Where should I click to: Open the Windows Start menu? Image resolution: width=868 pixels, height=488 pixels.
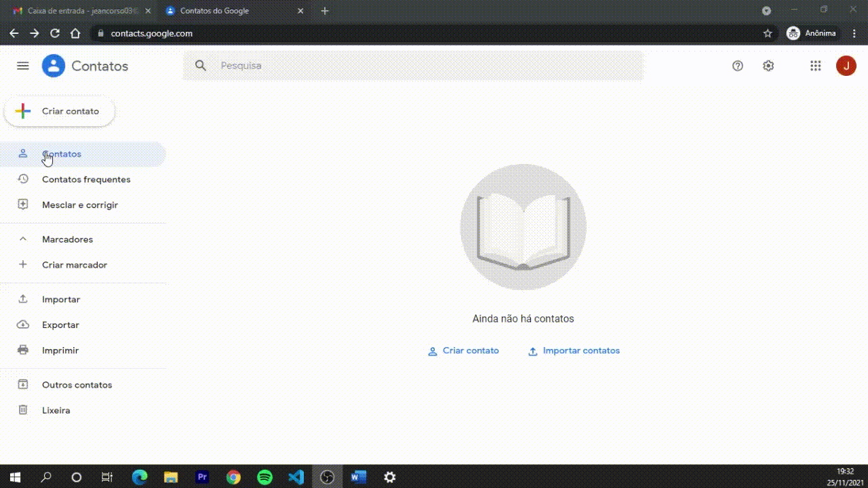[x=15, y=477]
